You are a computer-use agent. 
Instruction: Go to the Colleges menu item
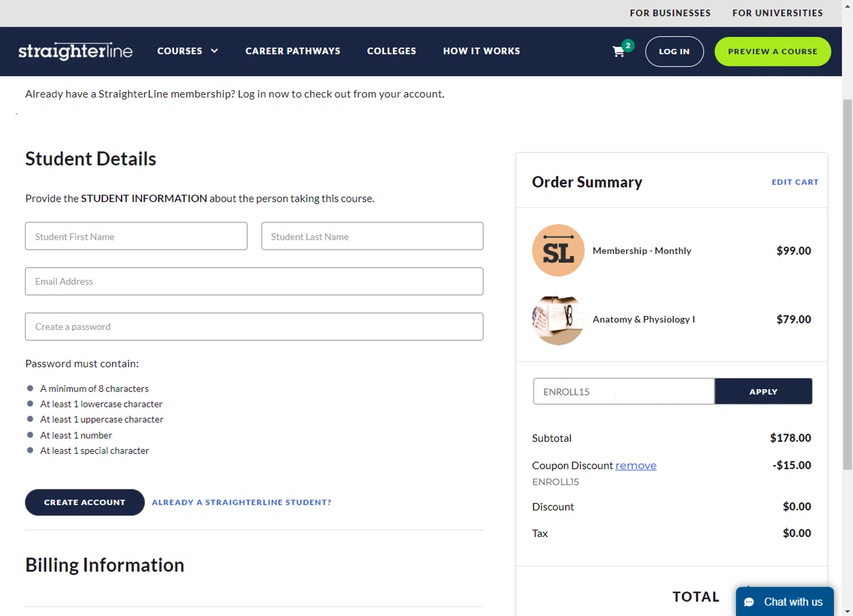(x=391, y=51)
